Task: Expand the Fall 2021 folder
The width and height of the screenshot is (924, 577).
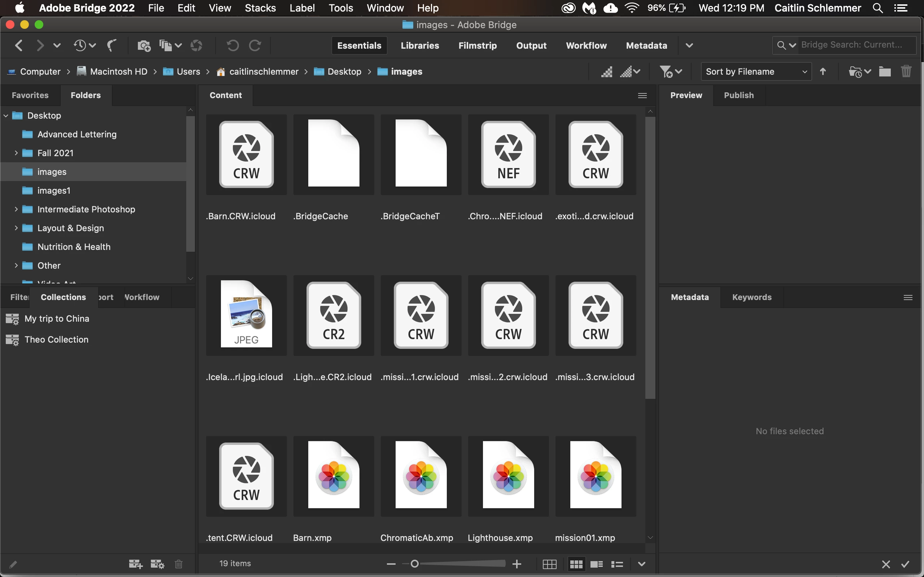Action: pyautogui.click(x=16, y=153)
